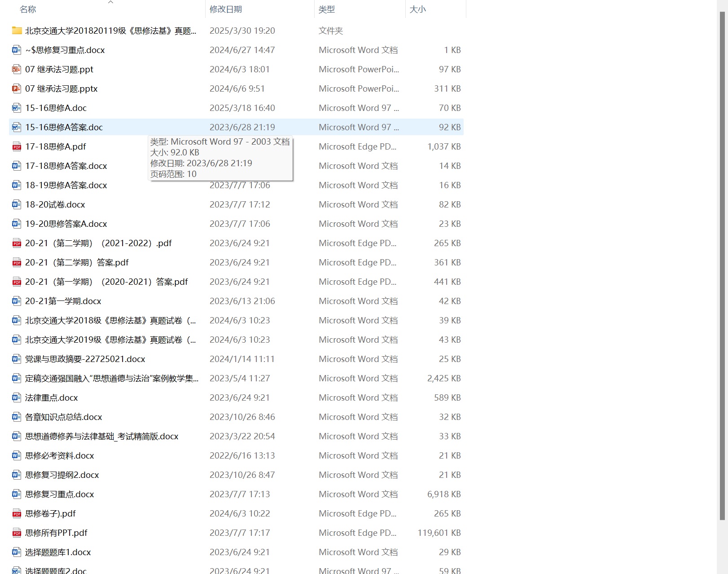Click the folder icon for 北京交通大学201820119级
The image size is (728, 574).
17,31
